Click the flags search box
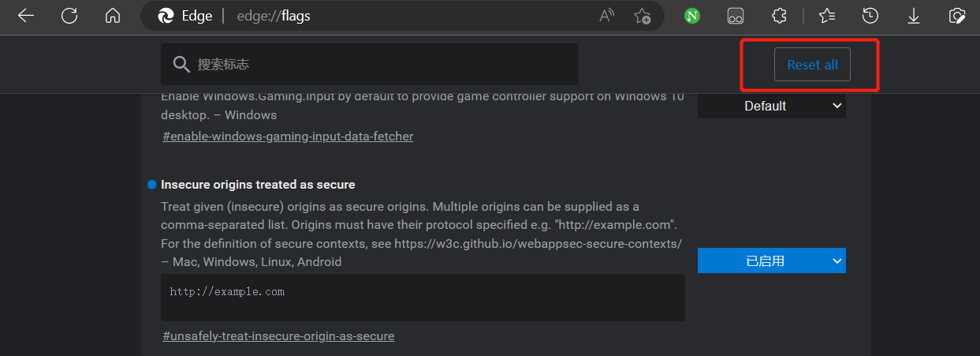The width and height of the screenshot is (980, 356). (378, 64)
